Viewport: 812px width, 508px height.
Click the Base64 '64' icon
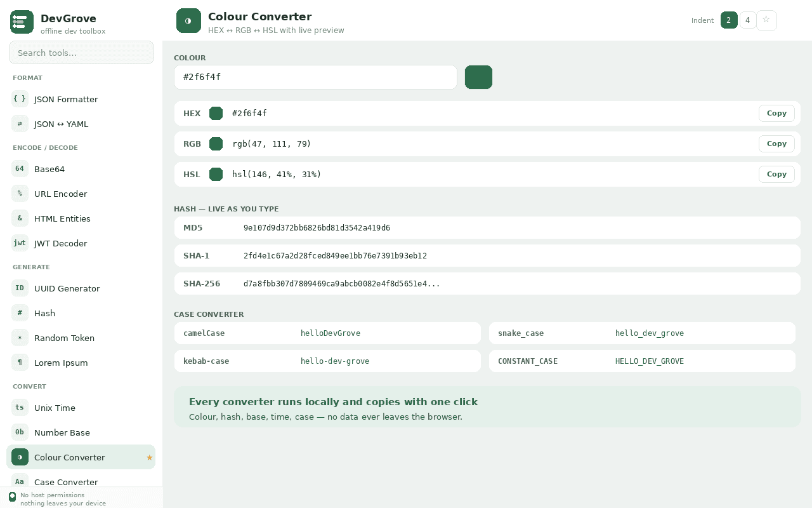point(20,169)
